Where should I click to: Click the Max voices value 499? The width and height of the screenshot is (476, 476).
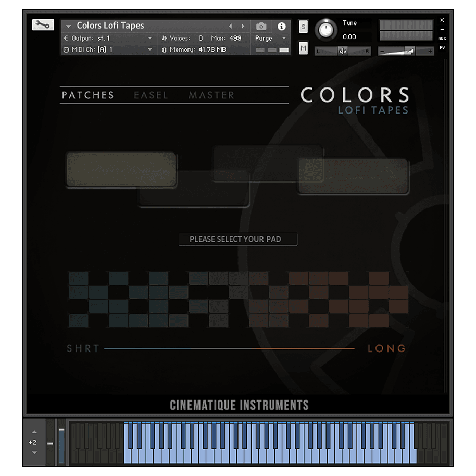tap(235, 38)
